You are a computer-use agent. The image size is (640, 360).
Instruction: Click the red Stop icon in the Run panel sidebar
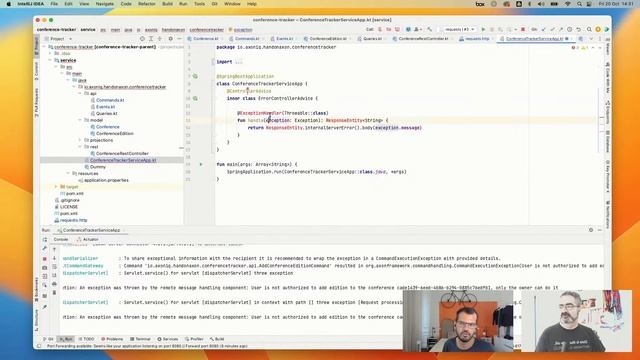[x=45, y=259]
